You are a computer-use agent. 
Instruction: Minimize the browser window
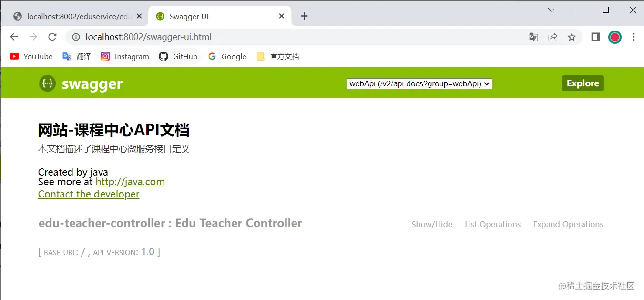[x=578, y=10]
